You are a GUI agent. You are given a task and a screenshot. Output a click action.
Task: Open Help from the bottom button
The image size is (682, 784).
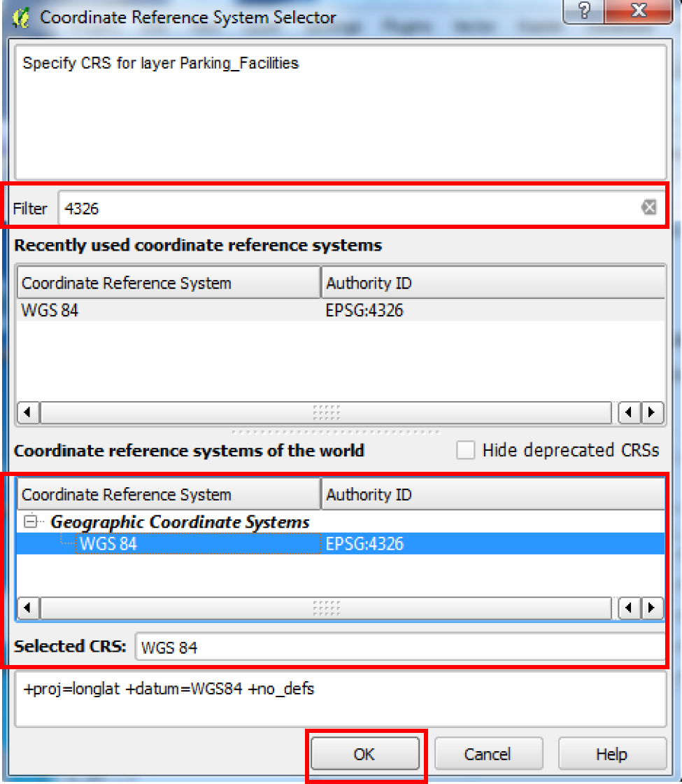pyautogui.click(x=611, y=754)
